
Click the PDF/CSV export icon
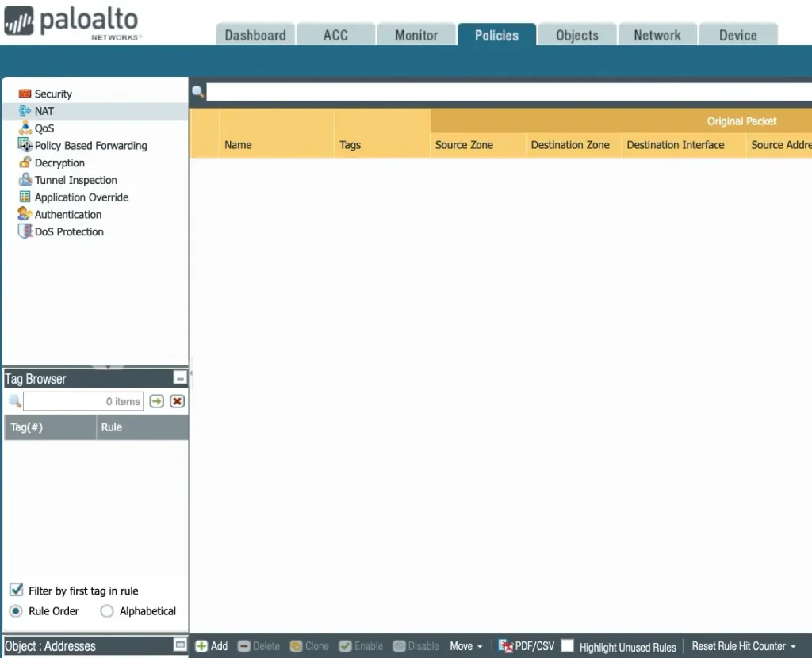point(505,646)
